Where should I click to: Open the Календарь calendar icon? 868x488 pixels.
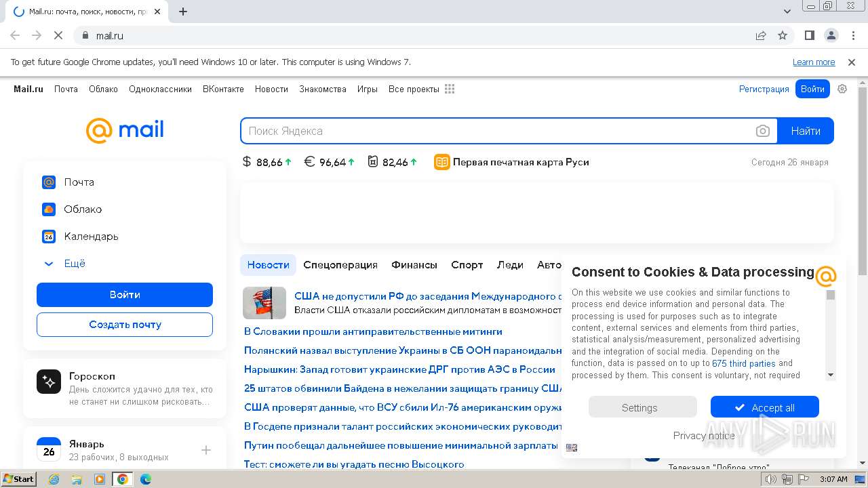49,237
